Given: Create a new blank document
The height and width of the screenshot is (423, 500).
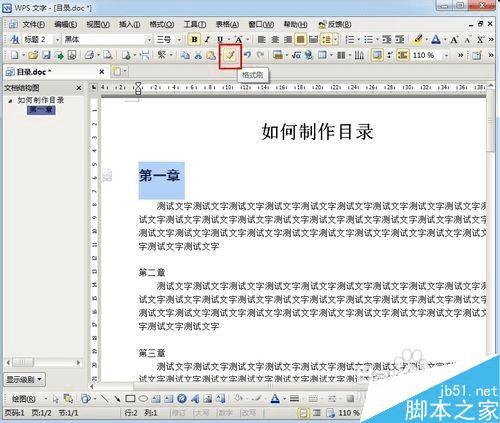Looking at the screenshot, I should click(14, 55).
